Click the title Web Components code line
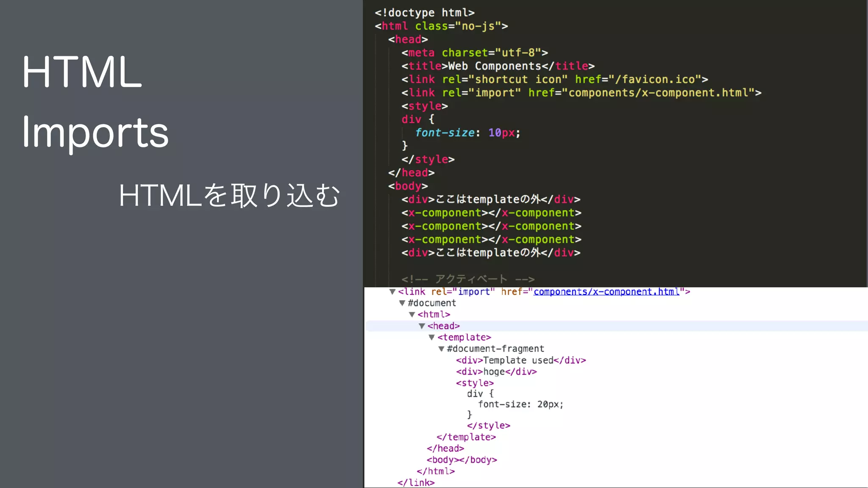The height and width of the screenshot is (488, 868). click(498, 67)
